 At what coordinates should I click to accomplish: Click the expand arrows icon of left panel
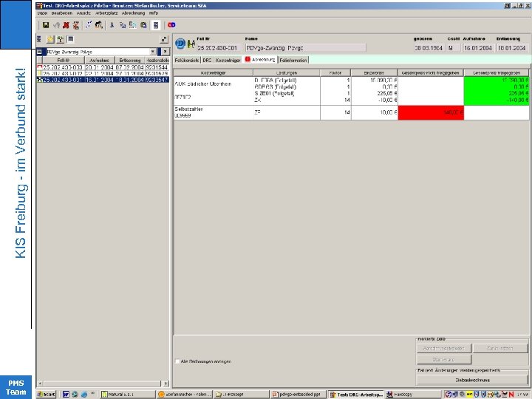[x=164, y=39]
